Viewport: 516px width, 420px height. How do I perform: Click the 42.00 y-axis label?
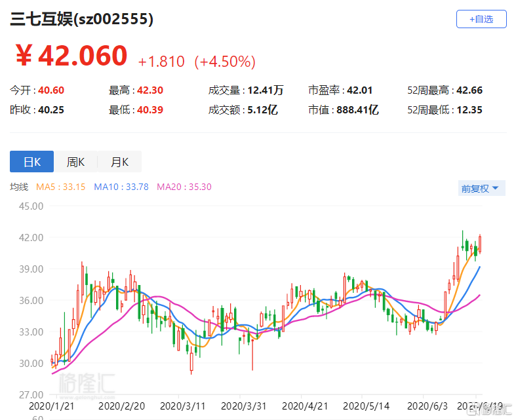31,237
